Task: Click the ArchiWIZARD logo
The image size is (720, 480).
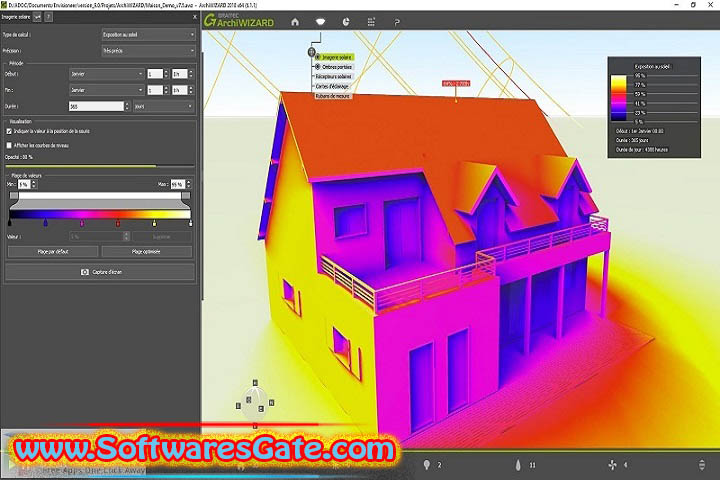Action: click(239, 21)
